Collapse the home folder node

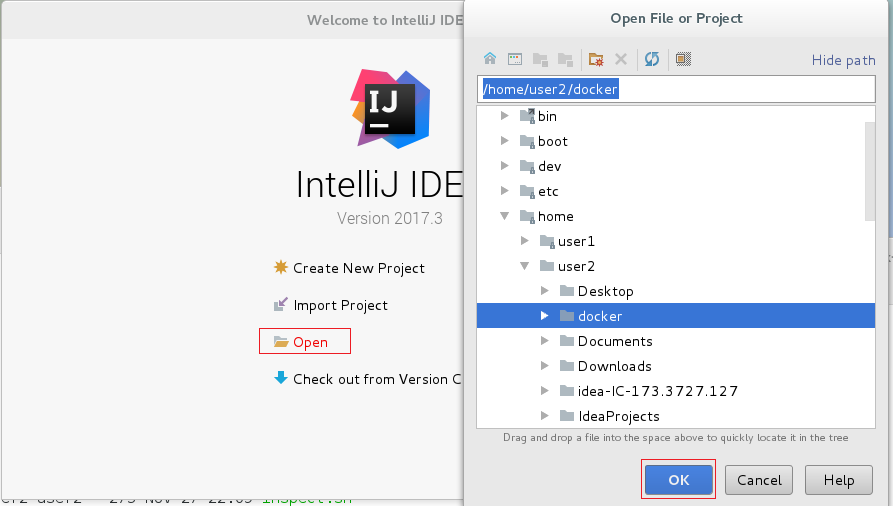(505, 216)
